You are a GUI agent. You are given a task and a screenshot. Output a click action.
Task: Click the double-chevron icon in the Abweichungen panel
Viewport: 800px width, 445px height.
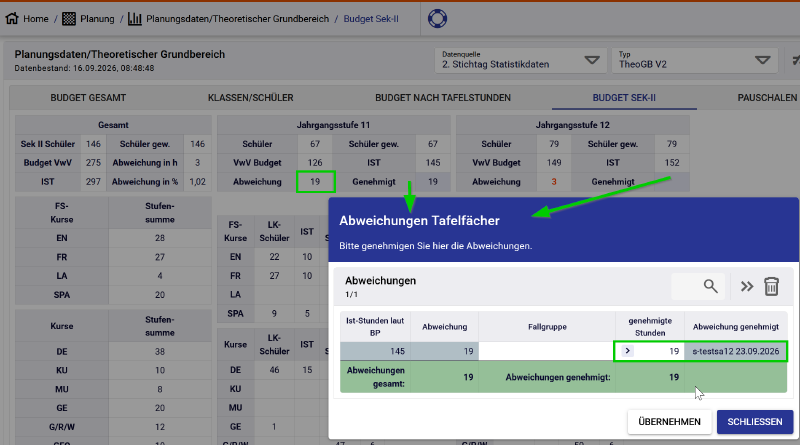(747, 286)
